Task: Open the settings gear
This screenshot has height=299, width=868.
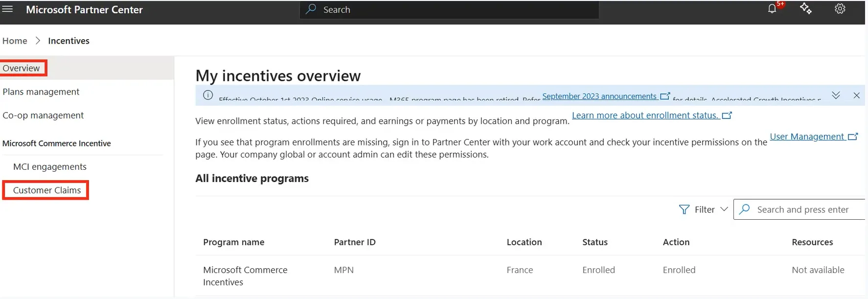Action: coord(840,8)
